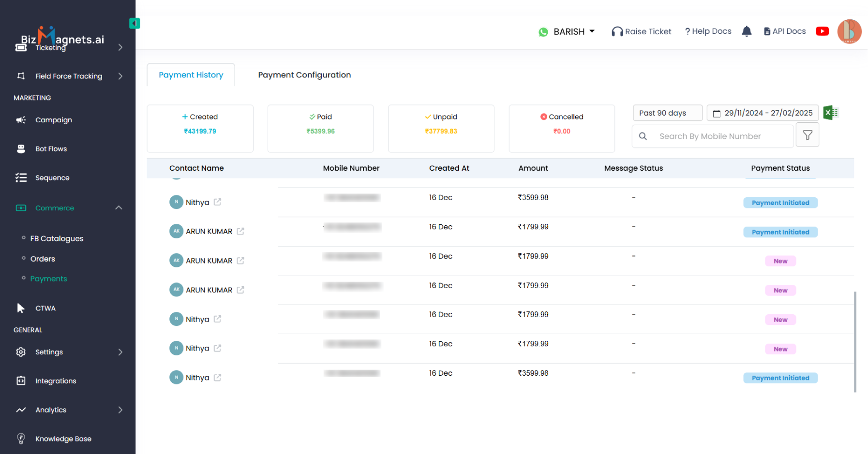The image size is (868, 454).
Task: Click the Knowledge Base bulb icon
Action: pyautogui.click(x=21, y=439)
